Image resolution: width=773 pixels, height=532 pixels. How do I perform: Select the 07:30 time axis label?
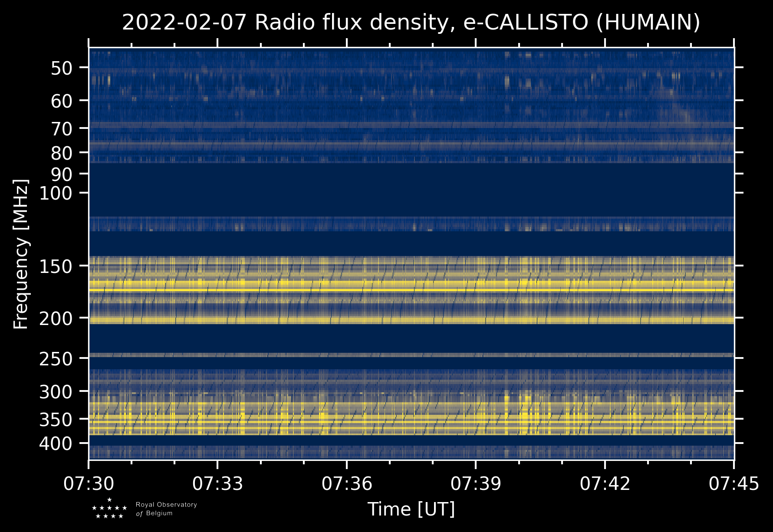pos(89,483)
